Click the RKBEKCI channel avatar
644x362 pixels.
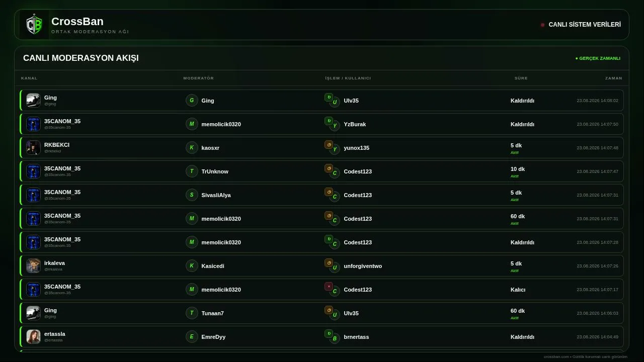[x=33, y=147]
